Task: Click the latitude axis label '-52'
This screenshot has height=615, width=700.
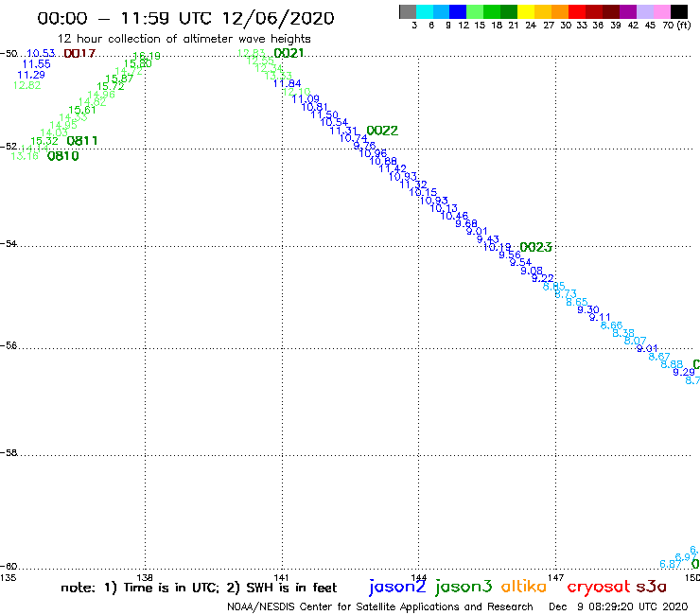Action: click(9, 147)
